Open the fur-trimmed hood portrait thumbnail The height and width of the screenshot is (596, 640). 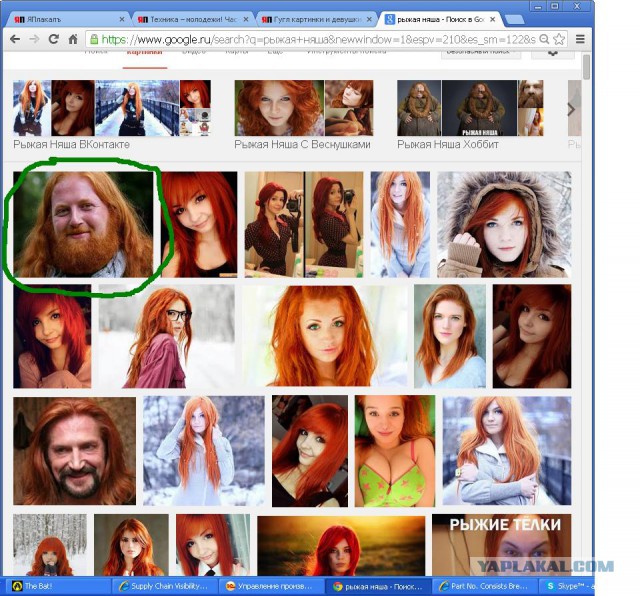(x=504, y=224)
